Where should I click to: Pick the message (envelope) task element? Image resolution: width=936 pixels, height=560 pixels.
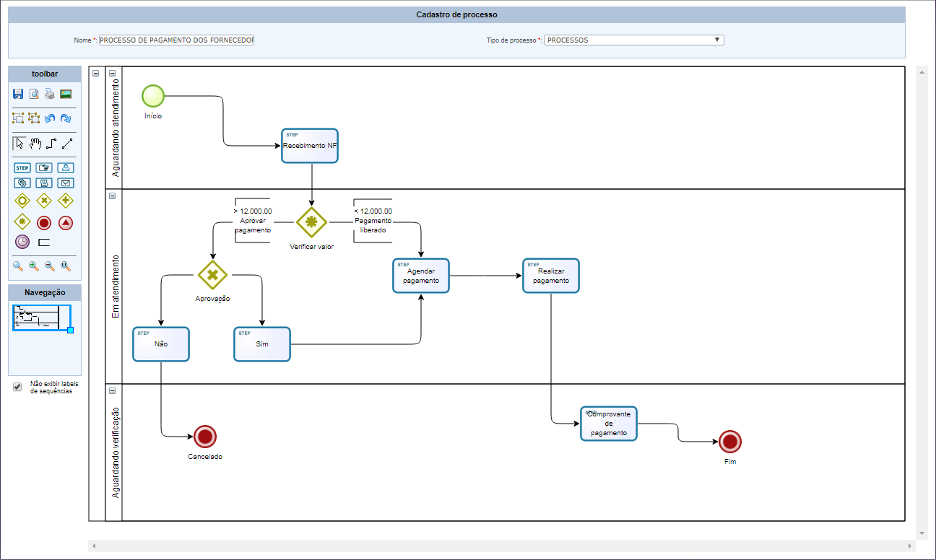coord(66,183)
